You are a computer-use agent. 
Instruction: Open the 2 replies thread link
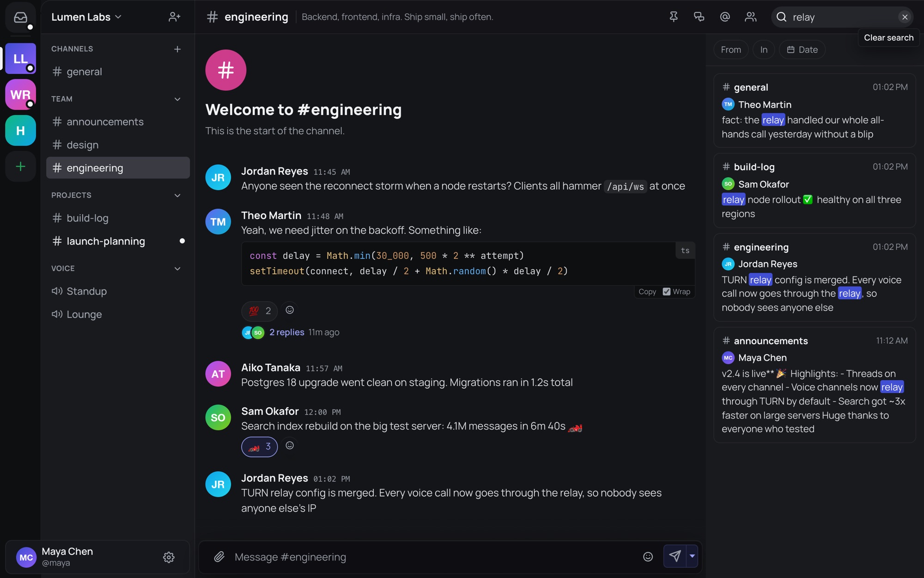[x=286, y=332]
